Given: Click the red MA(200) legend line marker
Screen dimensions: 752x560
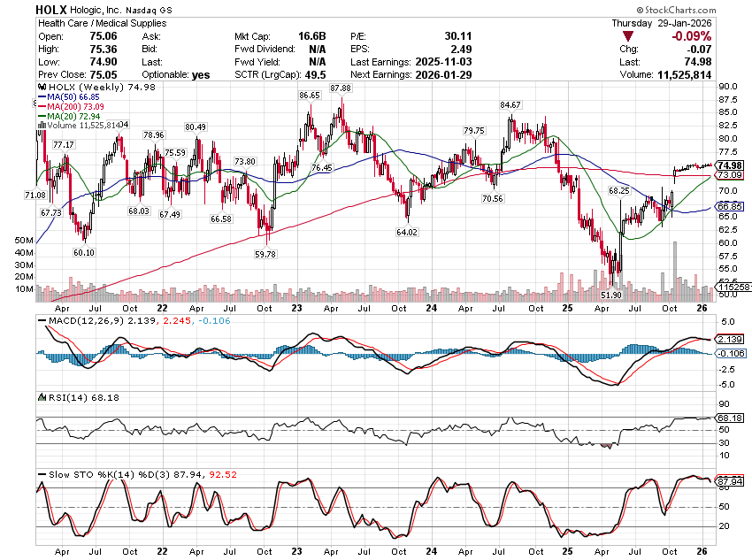Looking at the screenshot, I should tap(41, 107).
